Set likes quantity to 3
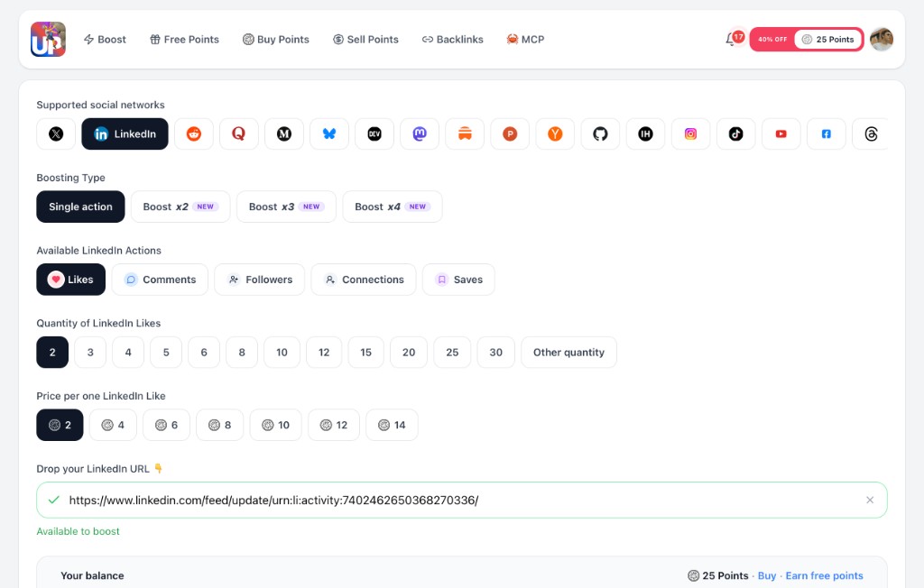Image resolution: width=924 pixels, height=588 pixels. pyautogui.click(x=90, y=353)
